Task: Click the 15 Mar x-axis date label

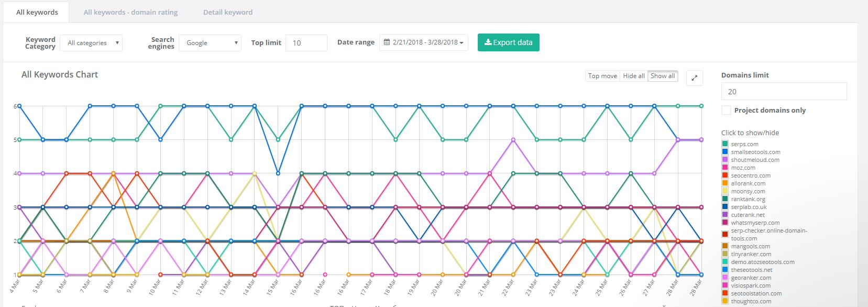Action: pyautogui.click(x=273, y=287)
